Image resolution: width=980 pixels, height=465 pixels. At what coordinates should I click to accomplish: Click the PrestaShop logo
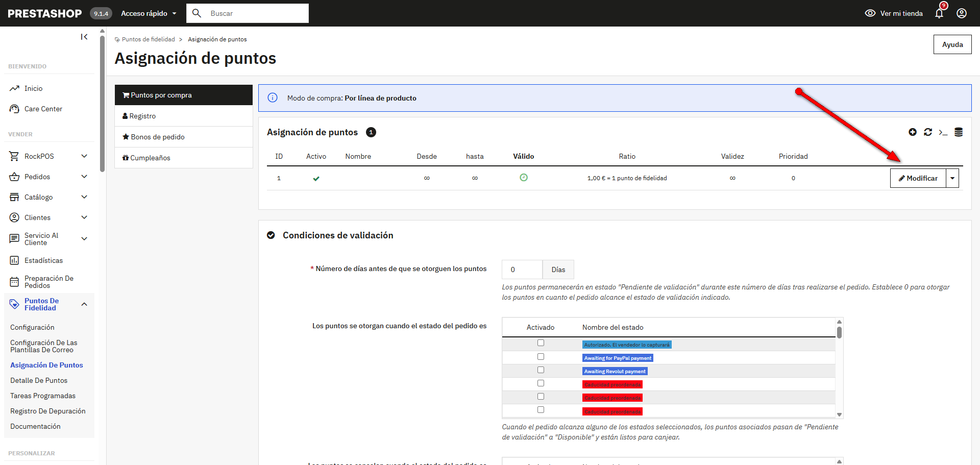(45, 13)
